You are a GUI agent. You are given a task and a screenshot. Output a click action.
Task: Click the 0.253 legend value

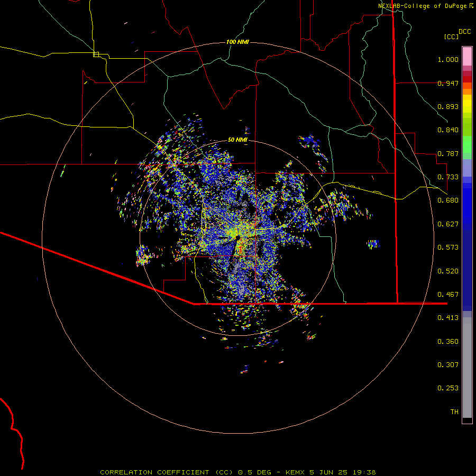pos(448,388)
